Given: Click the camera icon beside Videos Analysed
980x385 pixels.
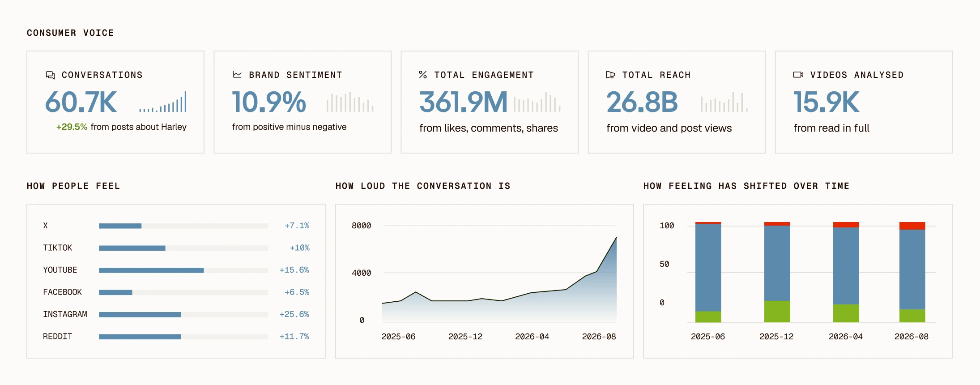Looking at the screenshot, I should coord(798,74).
